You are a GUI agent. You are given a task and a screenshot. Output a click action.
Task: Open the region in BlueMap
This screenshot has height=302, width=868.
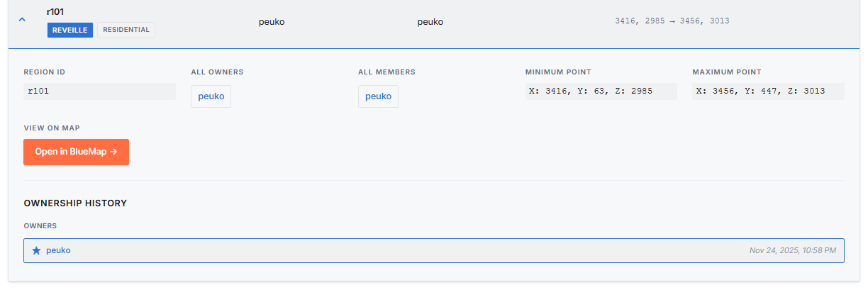(76, 152)
